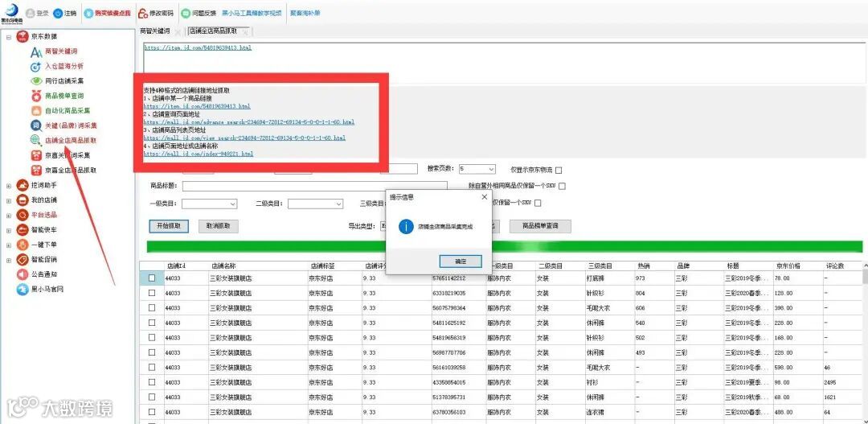Screen dimensions: 868x424
Task: Select the 智能快车 node
Action: coord(43,229)
